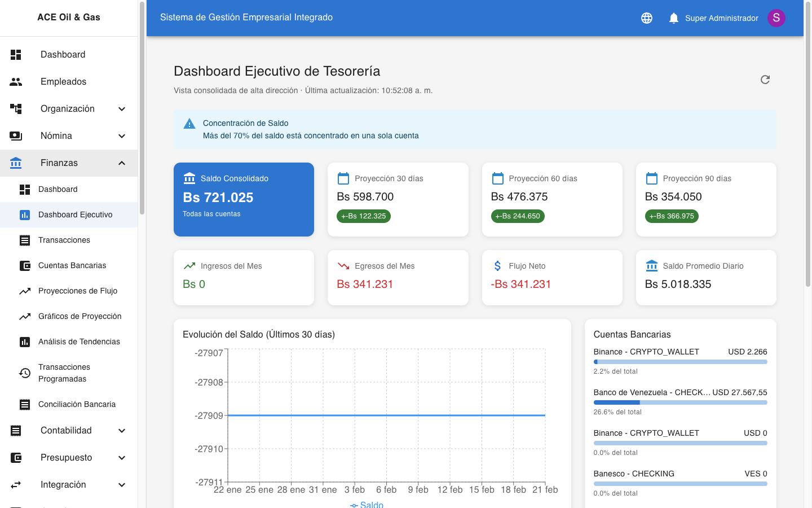Select the Análisis de Tendencias chart icon
The width and height of the screenshot is (812, 508).
[x=25, y=341]
